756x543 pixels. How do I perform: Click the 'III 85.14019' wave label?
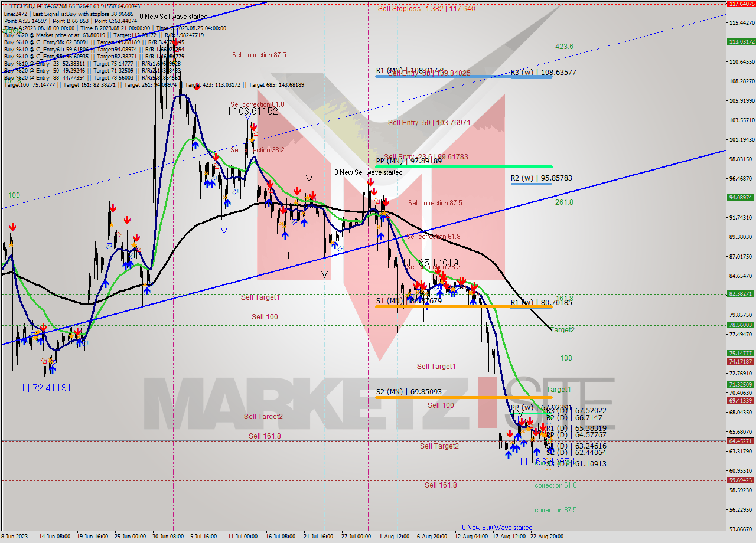pyautogui.click(x=431, y=263)
